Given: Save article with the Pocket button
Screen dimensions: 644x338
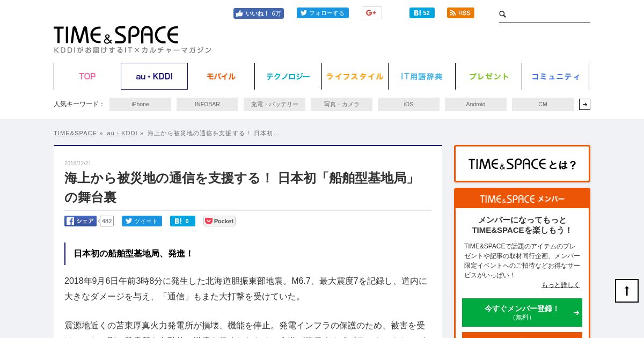Looking at the screenshot, I should pos(219,221).
